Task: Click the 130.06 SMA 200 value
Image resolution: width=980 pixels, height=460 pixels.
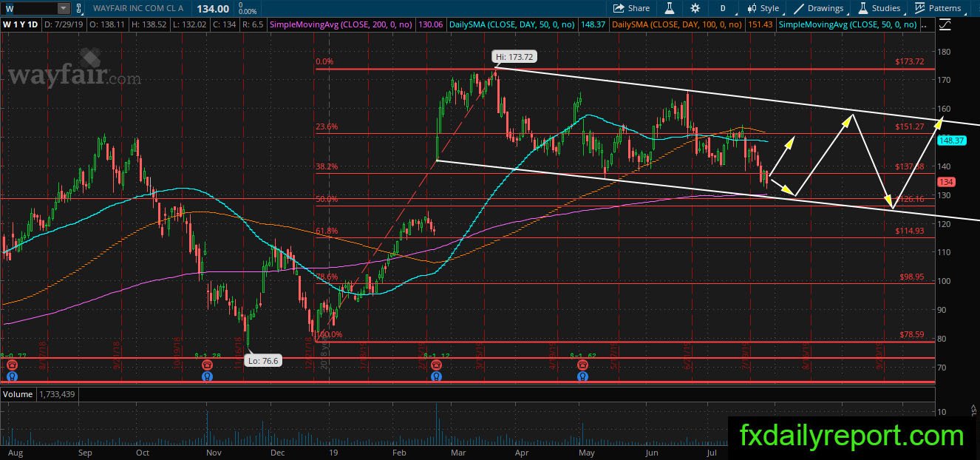Action: (429, 24)
